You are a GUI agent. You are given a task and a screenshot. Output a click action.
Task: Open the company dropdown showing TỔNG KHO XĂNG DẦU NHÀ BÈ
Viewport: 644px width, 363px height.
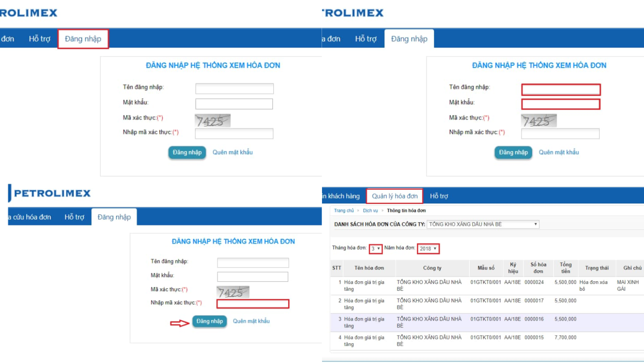point(483,224)
